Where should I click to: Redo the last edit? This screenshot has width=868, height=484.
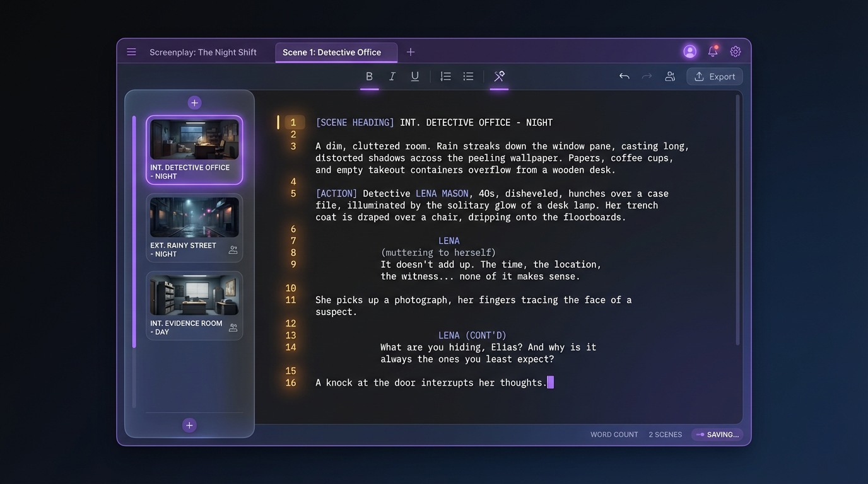tap(647, 76)
